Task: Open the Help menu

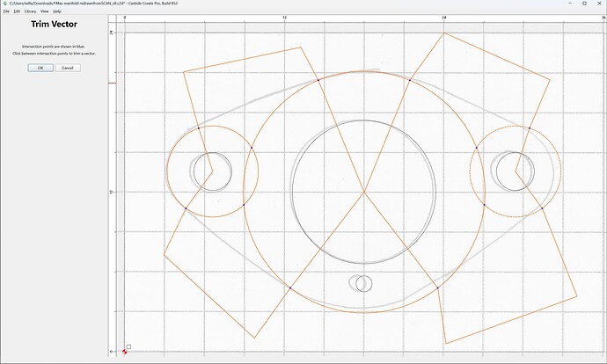Action: point(57,11)
